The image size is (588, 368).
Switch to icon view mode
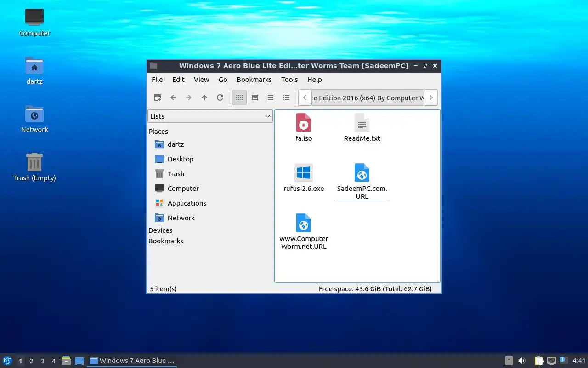click(239, 98)
